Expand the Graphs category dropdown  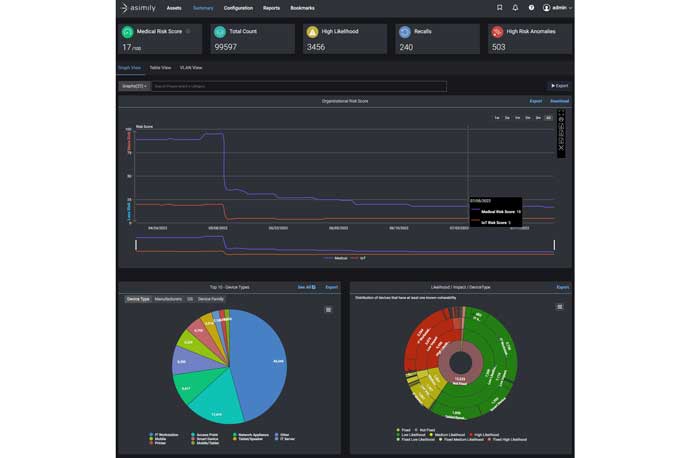135,86
